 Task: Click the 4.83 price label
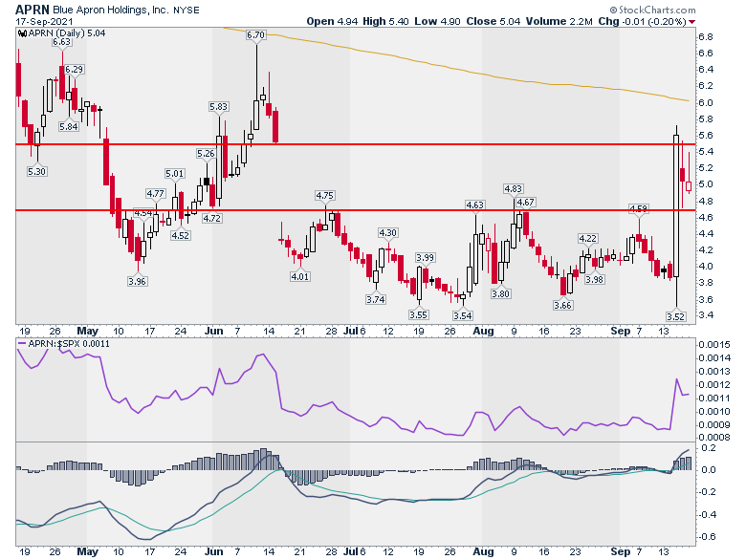514,188
